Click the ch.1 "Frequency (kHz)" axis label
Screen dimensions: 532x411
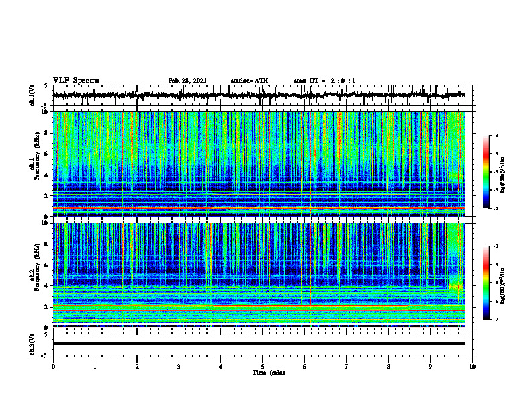pyautogui.click(x=37, y=156)
